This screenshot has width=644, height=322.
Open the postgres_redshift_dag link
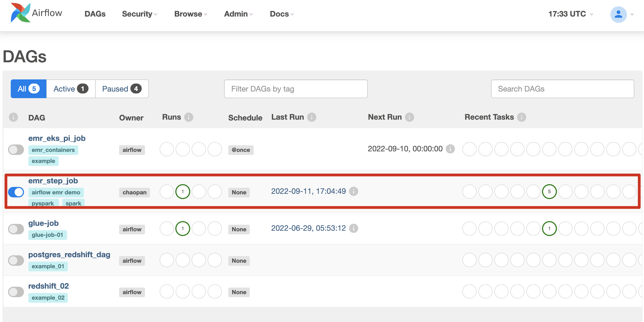(69, 254)
